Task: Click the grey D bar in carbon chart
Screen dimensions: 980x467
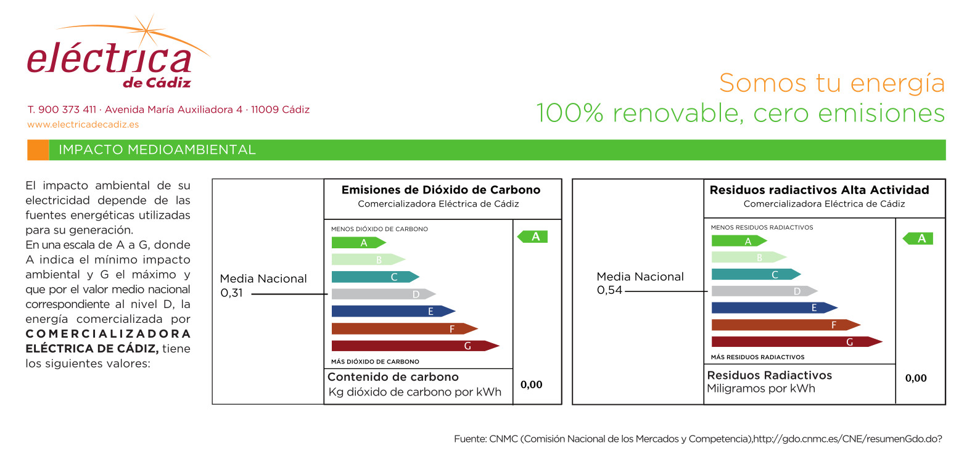Action: point(384,294)
